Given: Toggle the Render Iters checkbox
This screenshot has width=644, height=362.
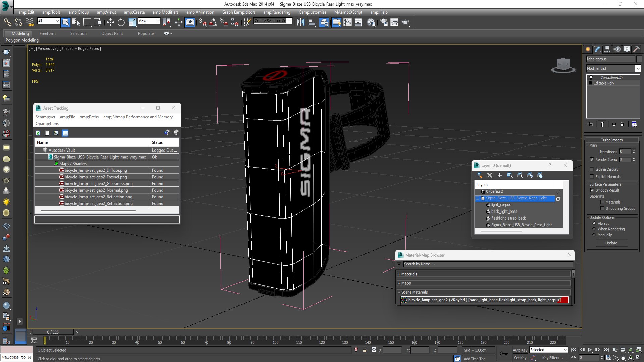Looking at the screenshot, I should (x=592, y=159).
